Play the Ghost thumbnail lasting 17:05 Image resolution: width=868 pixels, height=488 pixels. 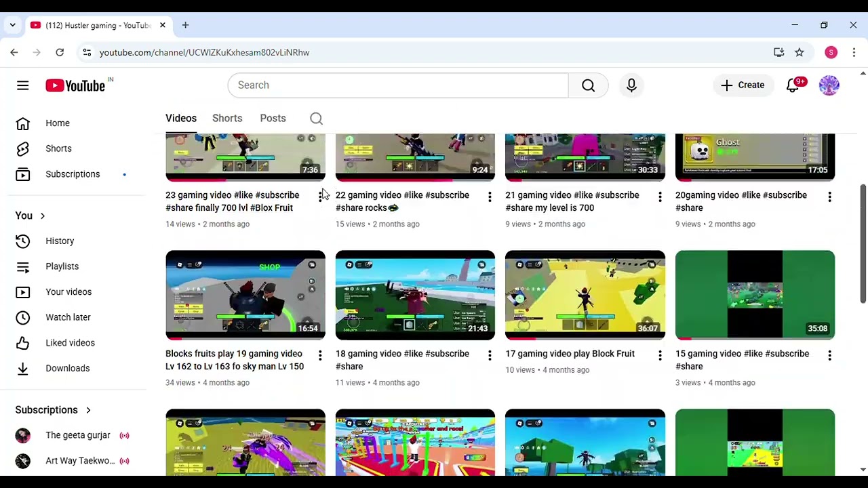tap(755, 157)
